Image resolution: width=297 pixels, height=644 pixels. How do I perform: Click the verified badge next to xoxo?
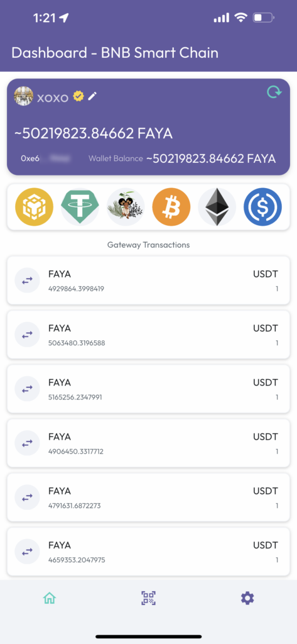pyautogui.click(x=78, y=96)
